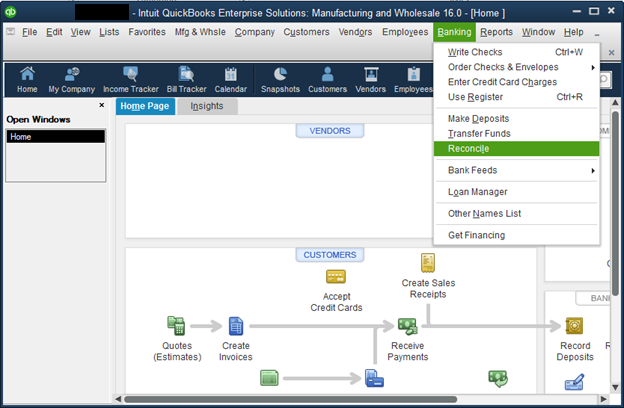Image resolution: width=624 pixels, height=408 pixels.
Task: Open Snapshots from icon bar
Action: [x=280, y=80]
